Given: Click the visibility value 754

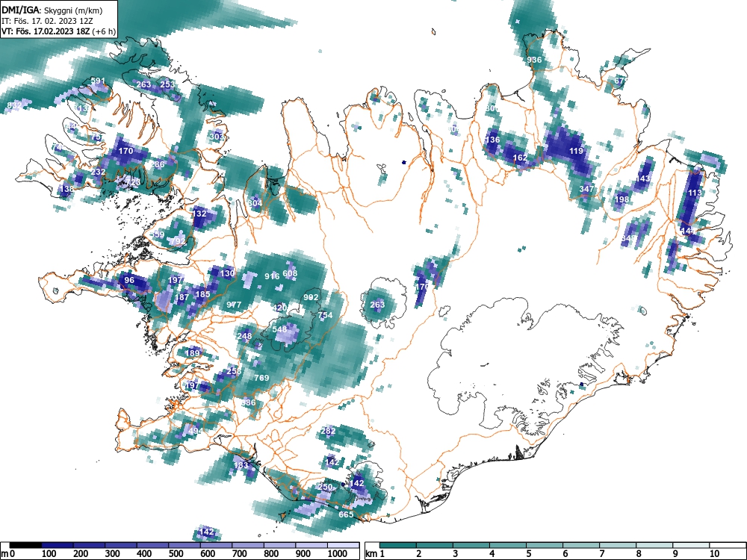Looking at the screenshot, I should (x=325, y=315).
